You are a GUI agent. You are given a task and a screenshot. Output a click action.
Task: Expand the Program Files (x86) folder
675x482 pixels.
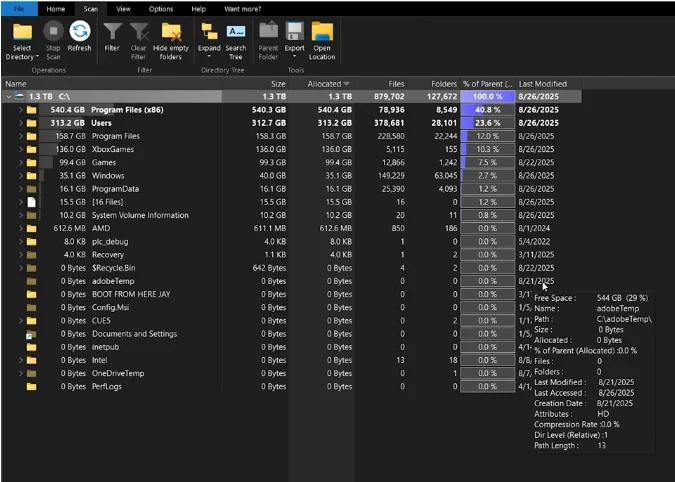coord(20,109)
